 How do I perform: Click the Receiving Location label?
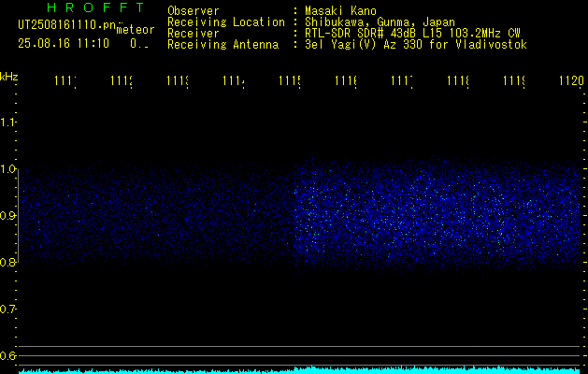pyautogui.click(x=226, y=22)
